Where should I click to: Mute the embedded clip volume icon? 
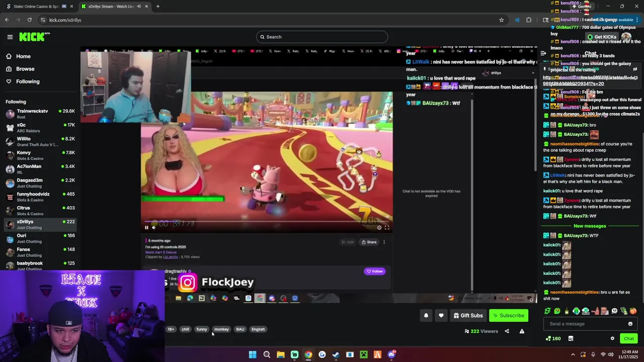pos(154,228)
